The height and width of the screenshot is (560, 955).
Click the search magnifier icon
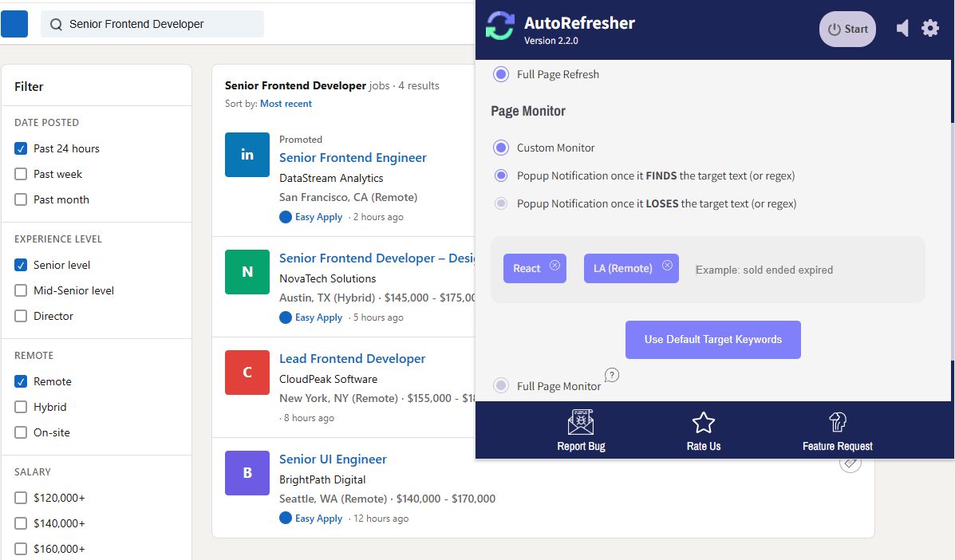(x=56, y=25)
